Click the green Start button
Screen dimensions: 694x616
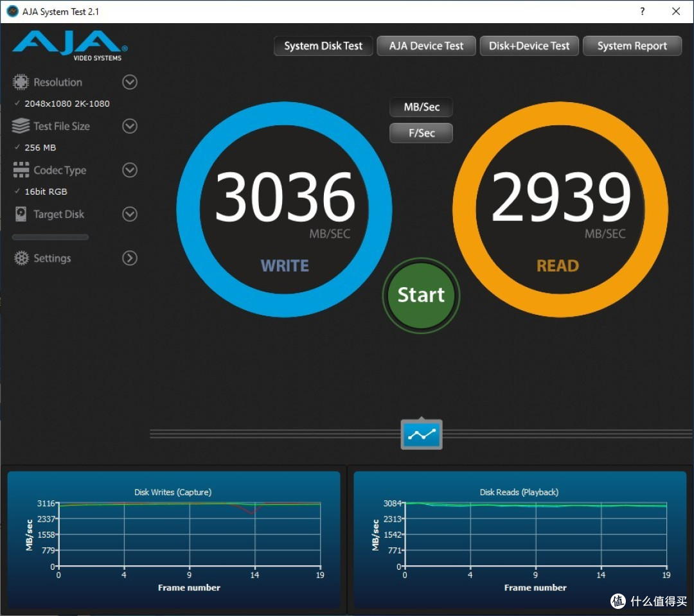pyautogui.click(x=422, y=295)
